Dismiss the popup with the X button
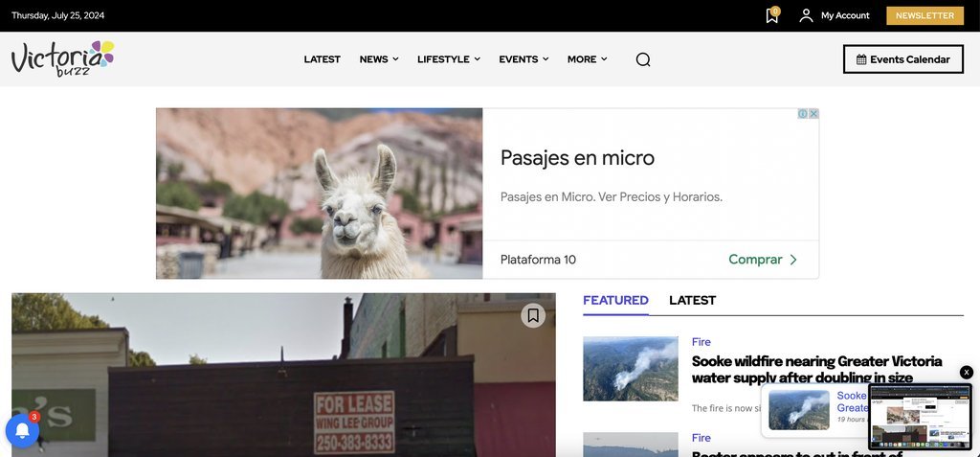 point(967,373)
